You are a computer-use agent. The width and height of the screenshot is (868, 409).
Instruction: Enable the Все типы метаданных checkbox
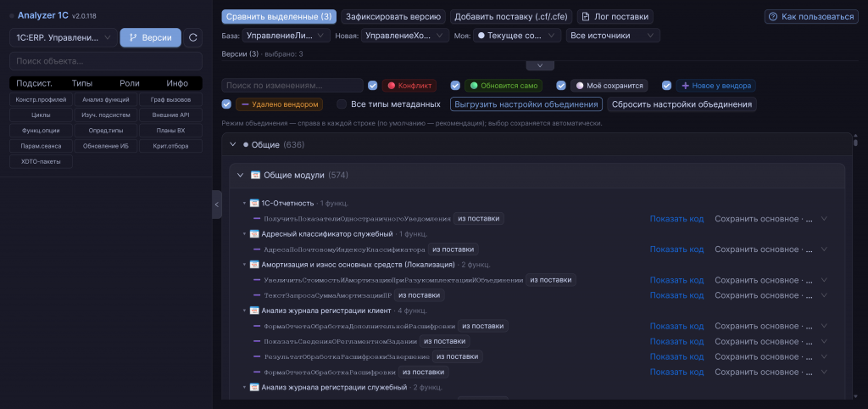342,104
